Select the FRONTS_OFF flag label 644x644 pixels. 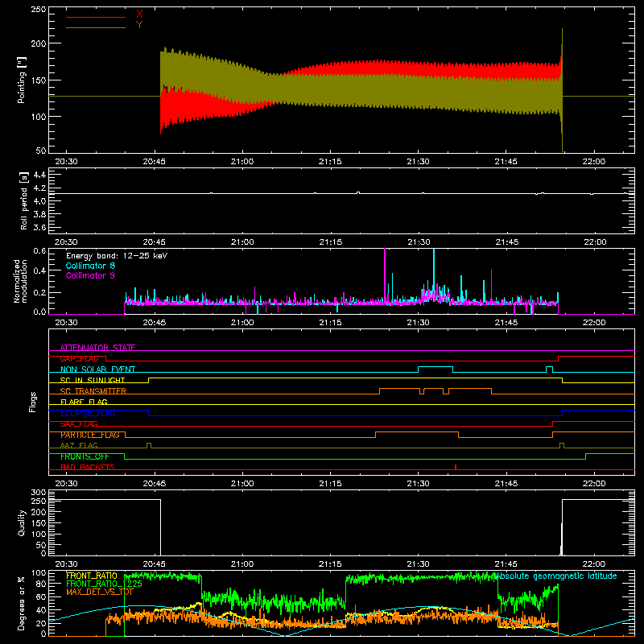[85, 456]
